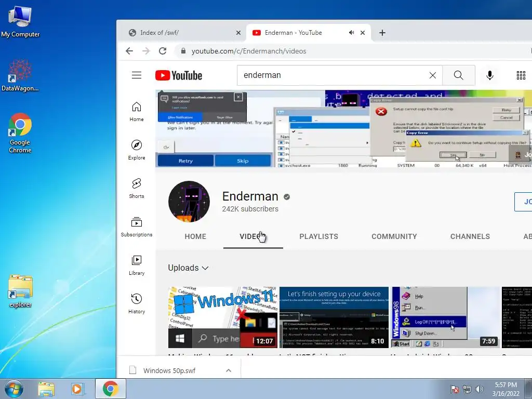Open Shorts in the sidebar
Viewport: 532px width, 399px height.
coord(137,188)
